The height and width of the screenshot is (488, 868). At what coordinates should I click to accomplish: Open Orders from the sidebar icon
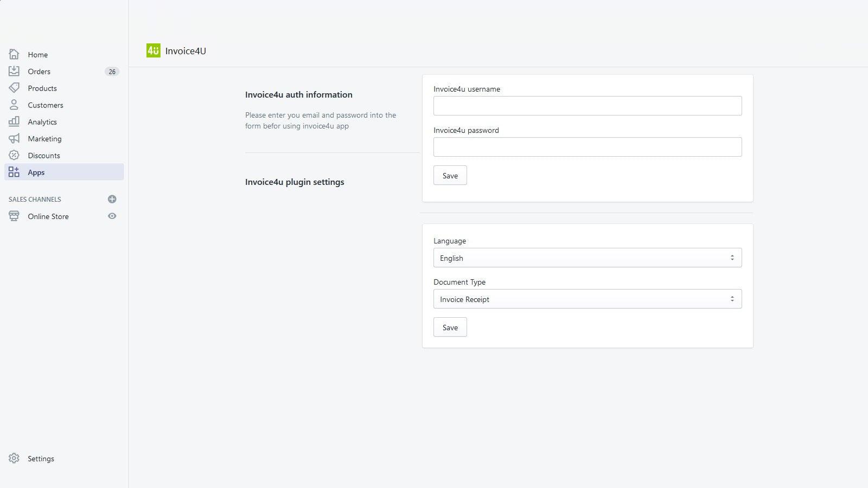14,71
